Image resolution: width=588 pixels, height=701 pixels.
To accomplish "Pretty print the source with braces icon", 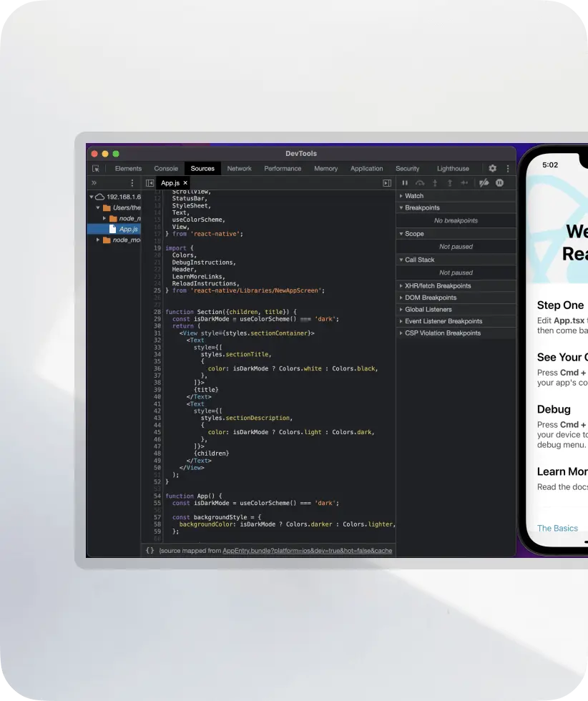I will [x=150, y=551].
